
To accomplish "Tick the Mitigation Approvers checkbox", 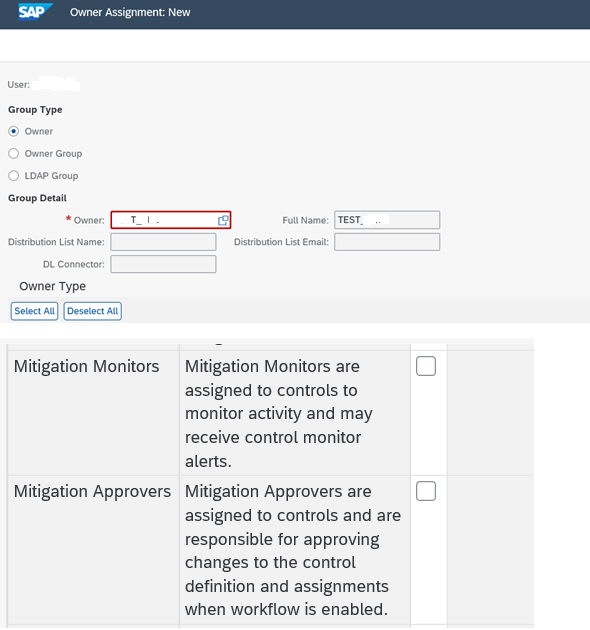I will click(x=426, y=491).
